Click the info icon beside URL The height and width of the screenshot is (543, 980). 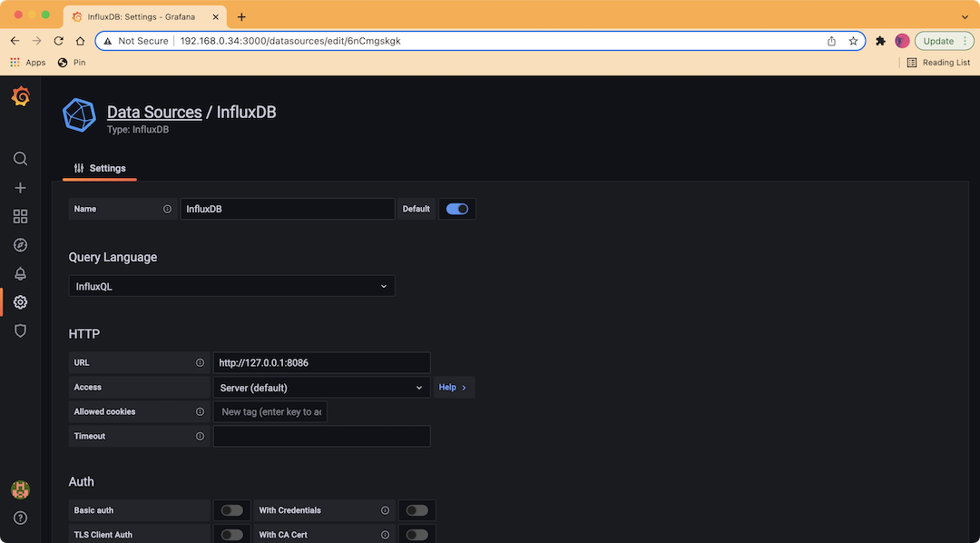pyautogui.click(x=200, y=363)
